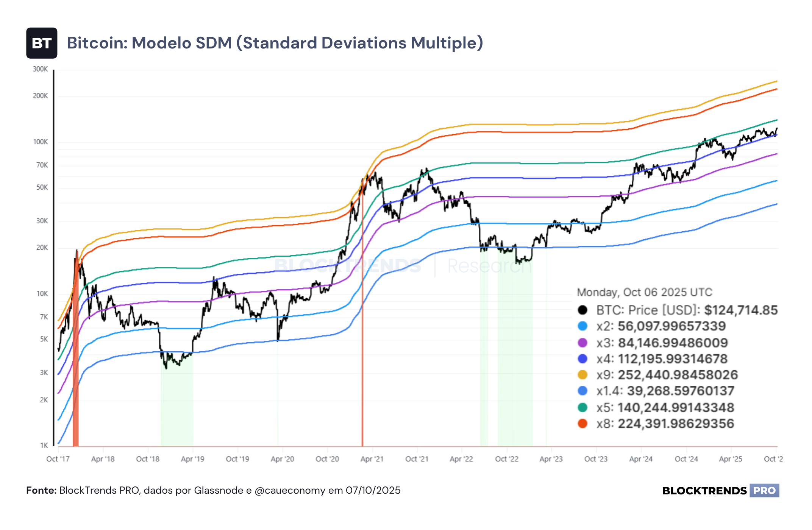Screen dimensions: 812x530
Task: Click the black BTC Price legend dot
Action: [x=582, y=310]
